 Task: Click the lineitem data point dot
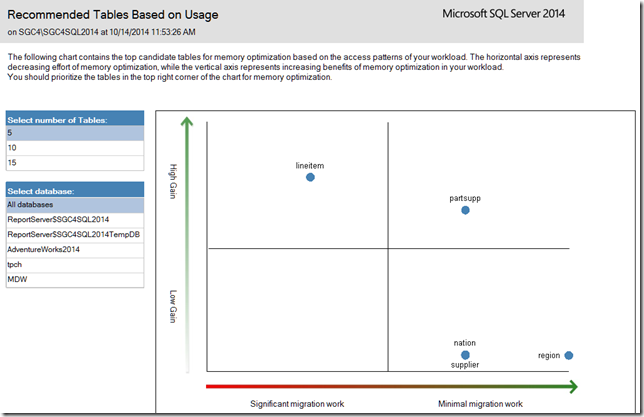[310, 177]
